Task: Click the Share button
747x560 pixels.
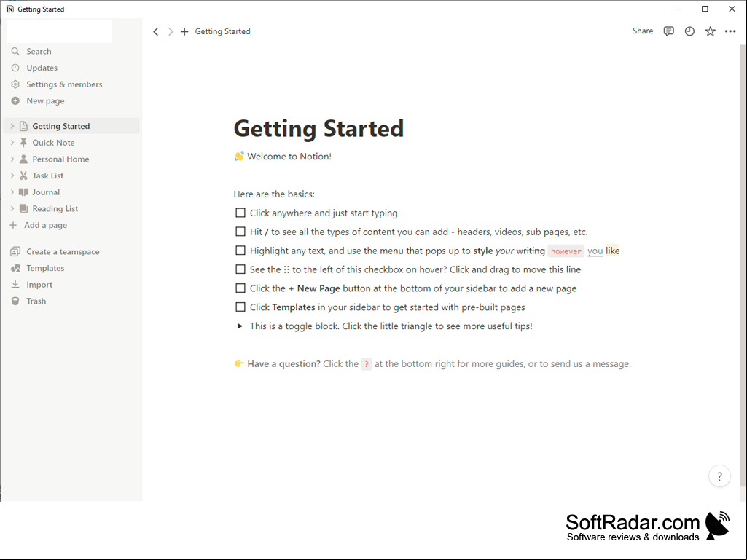Action: coord(643,31)
